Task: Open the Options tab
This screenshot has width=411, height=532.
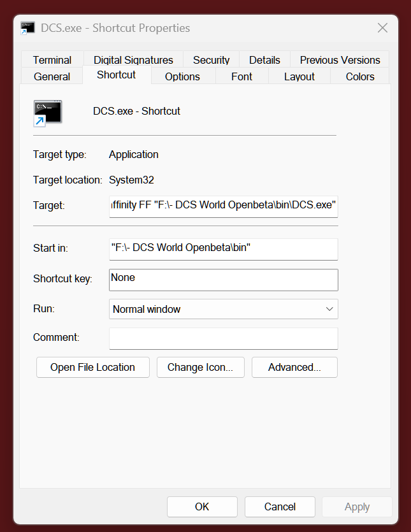Action: click(182, 76)
